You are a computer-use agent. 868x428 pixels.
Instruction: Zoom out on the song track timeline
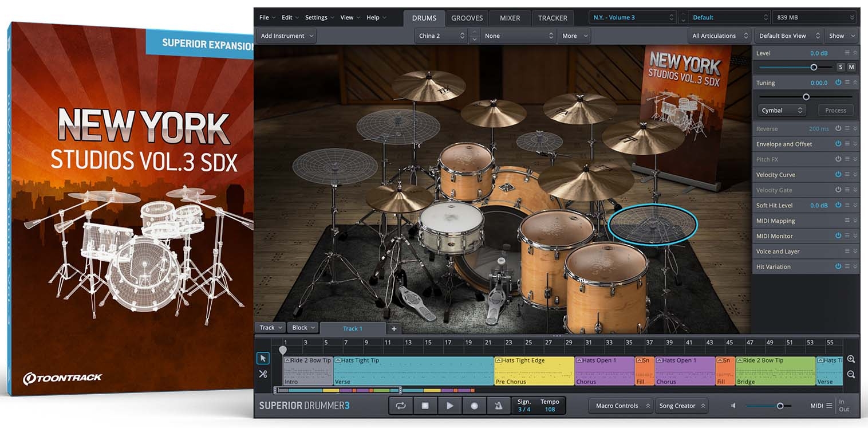pyautogui.click(x=851, y=374)
